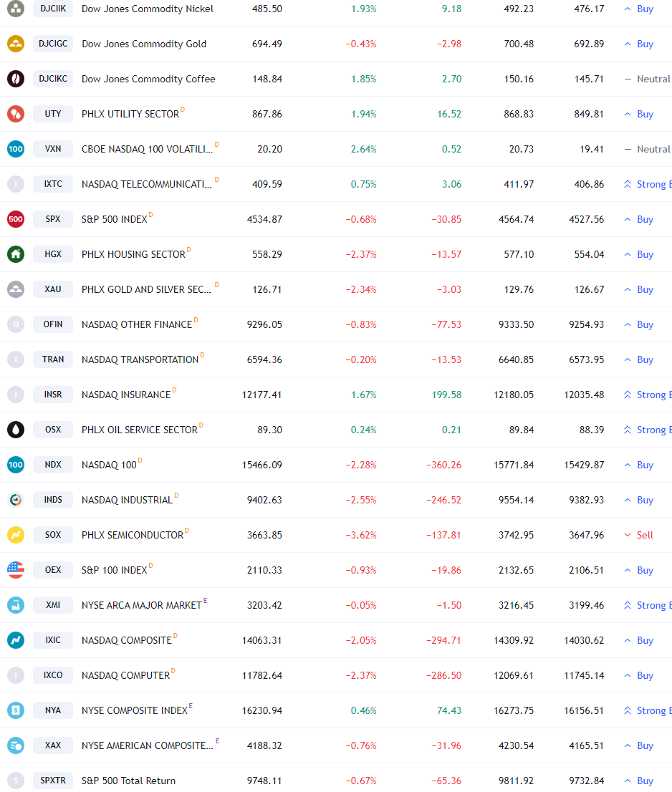Click the PHLX Utility Sector icon
Screen dimensions: 672x792
click(x=16, y=114)
